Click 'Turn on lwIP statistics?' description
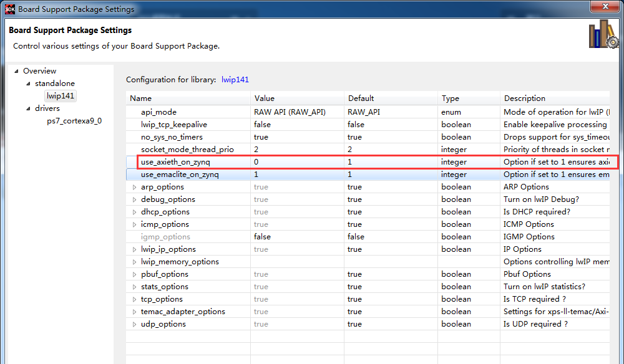This screenshot has width=624, height=364. (544, 287)
